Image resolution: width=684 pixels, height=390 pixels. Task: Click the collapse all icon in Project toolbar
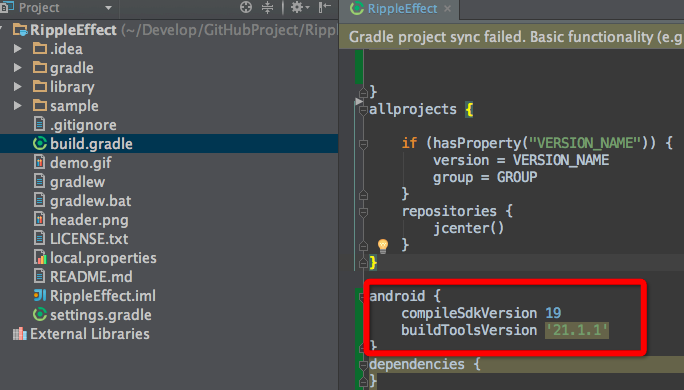[x=267, y=7]
